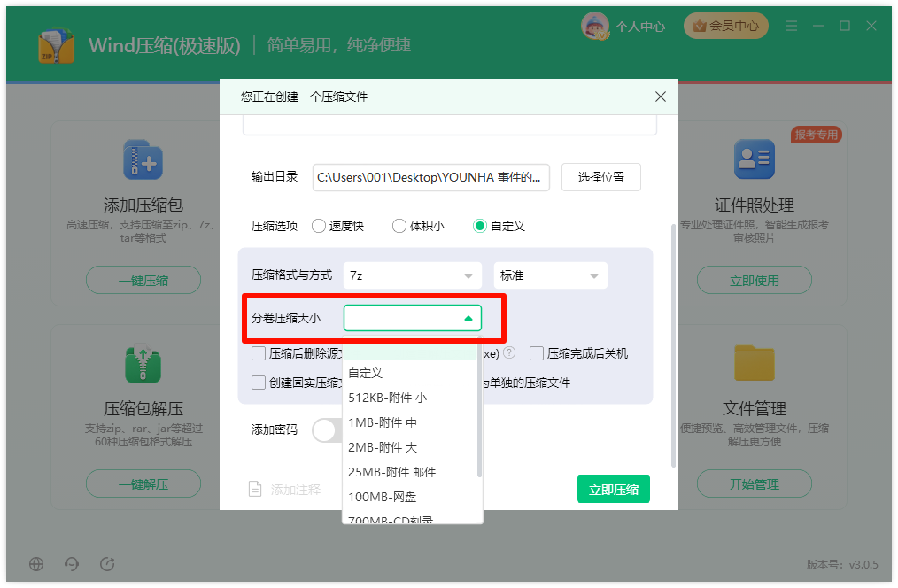Screen dimensions: 898x588
Task: Open the hamburger menu icon in title bar
Action: [x=792, y=26]
